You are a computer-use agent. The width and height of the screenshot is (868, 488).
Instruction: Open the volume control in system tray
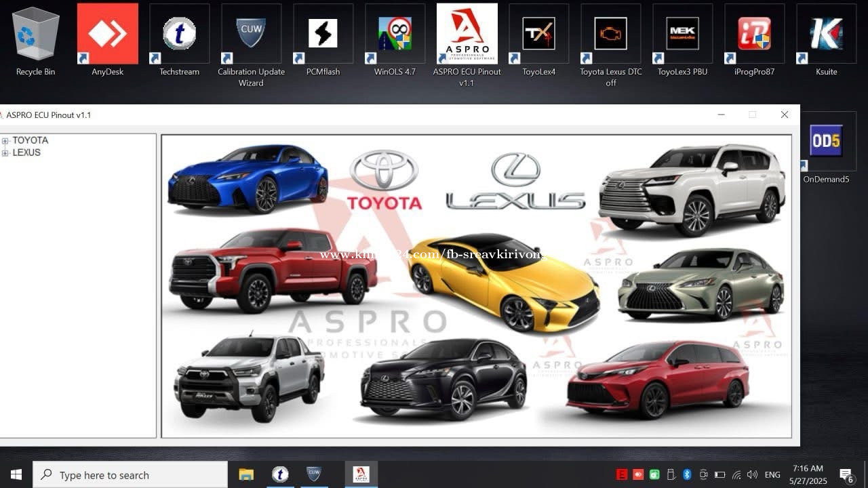[752, 474]
